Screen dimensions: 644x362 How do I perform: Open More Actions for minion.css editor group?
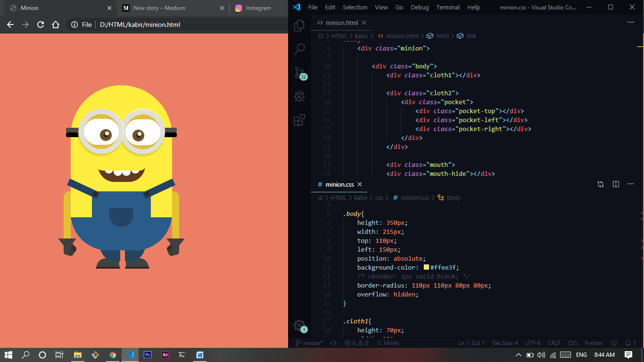[631, 184]
